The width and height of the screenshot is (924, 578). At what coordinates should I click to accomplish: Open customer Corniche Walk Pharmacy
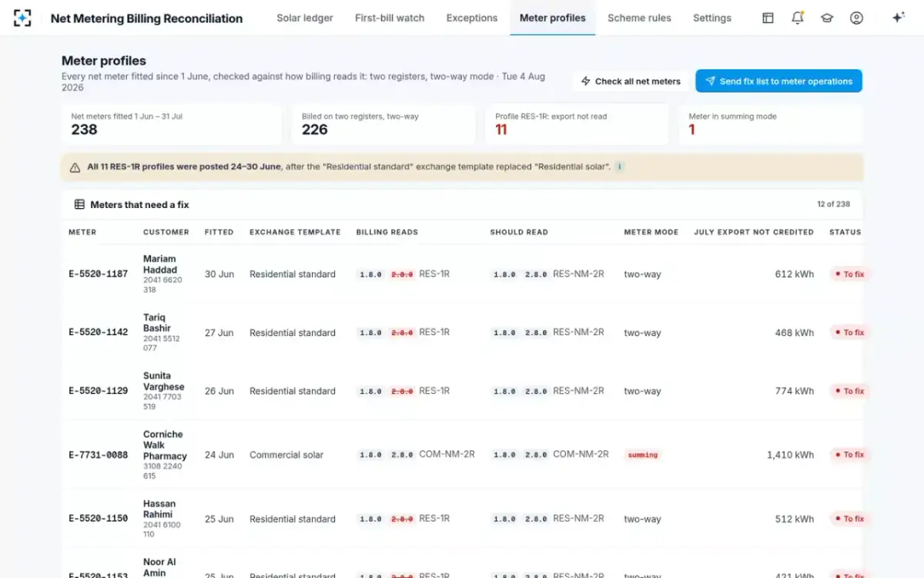tap(165, 445)
